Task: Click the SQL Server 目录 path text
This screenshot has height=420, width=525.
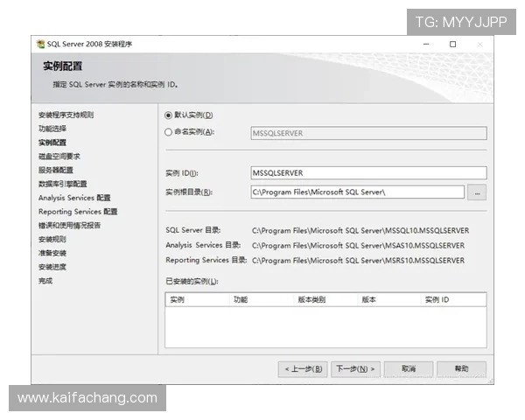Action: click(x=360, y=231)
